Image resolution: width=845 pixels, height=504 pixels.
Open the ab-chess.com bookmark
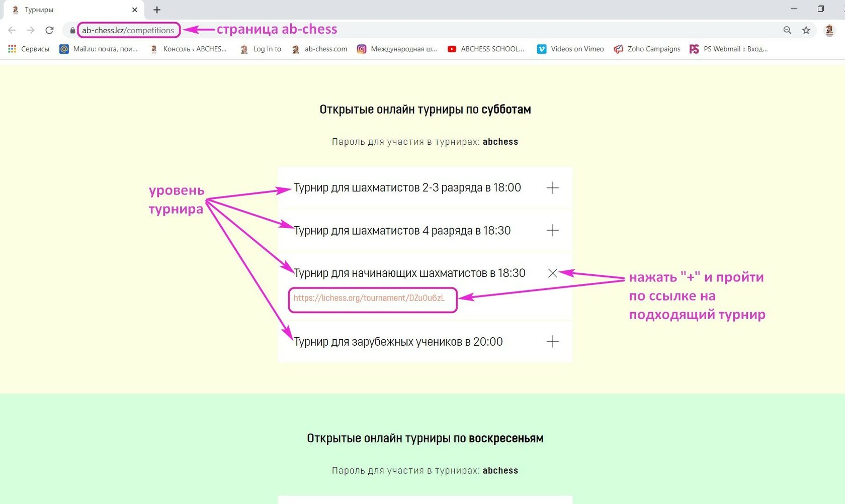tap(319, 49)
